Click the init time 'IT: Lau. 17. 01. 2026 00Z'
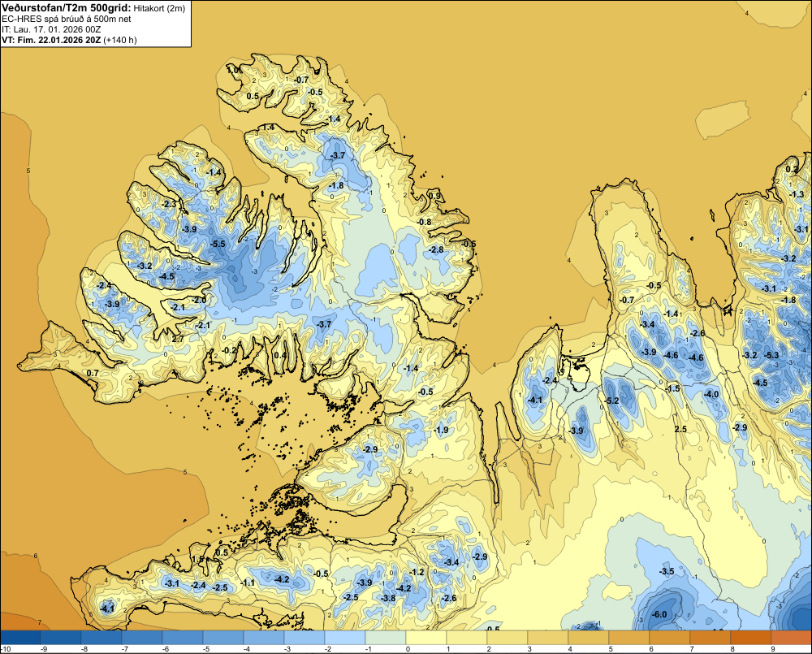Screen dimensions: 812x654 (x=51, y=29)
